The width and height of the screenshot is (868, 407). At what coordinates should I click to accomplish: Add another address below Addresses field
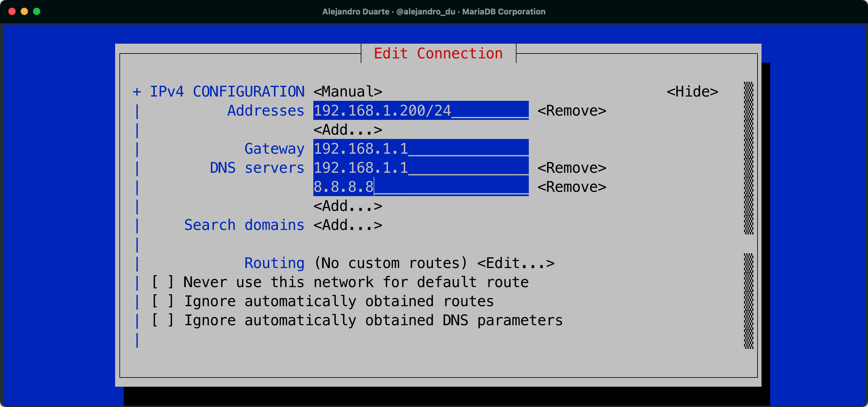[x=348, y=130]
